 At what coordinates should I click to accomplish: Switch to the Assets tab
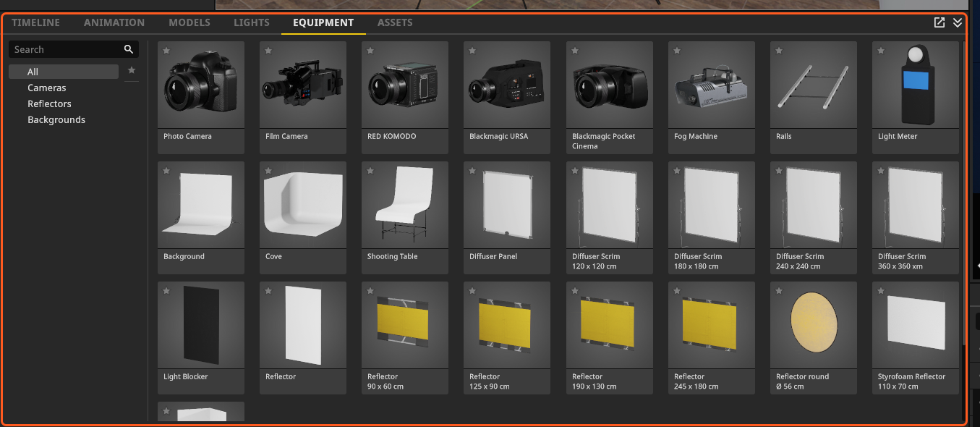[x=395, y=22]
